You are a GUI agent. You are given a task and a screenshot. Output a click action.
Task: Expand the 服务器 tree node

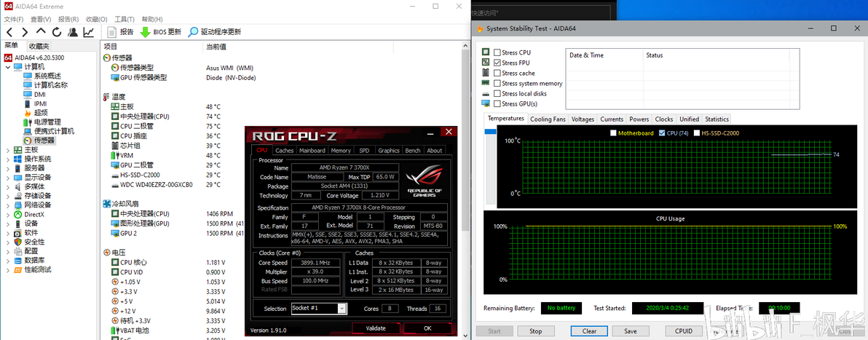point(8,168)
